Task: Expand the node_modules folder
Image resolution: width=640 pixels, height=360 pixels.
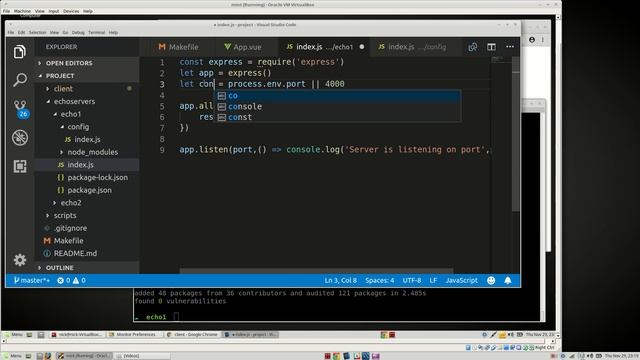Action: tap(93, 152)
